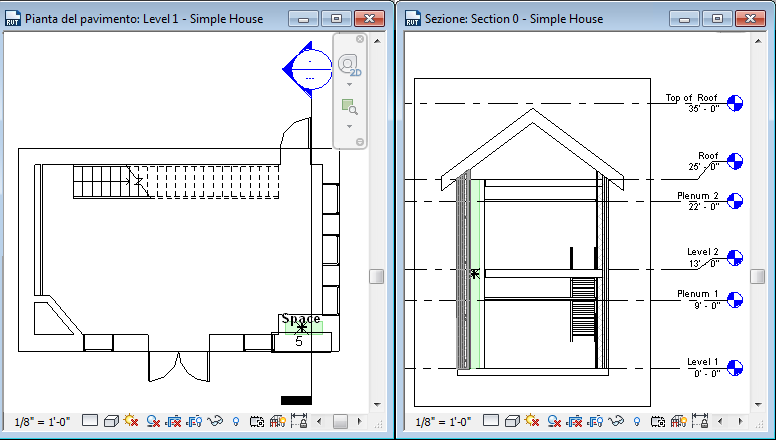The image size is (776, 440).
Task: Open navigation bar customize menu button
Action: click(x=360, y=142)
